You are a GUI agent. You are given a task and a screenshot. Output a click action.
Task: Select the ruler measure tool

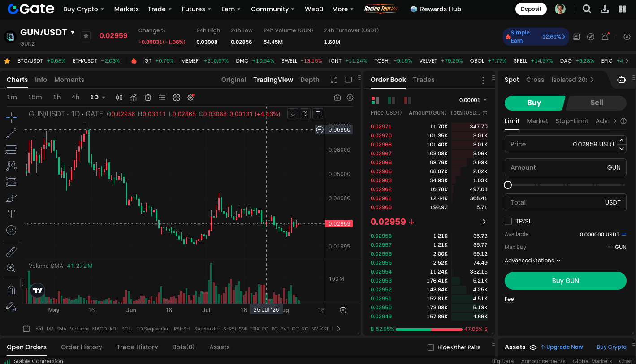tap(12, 252)
